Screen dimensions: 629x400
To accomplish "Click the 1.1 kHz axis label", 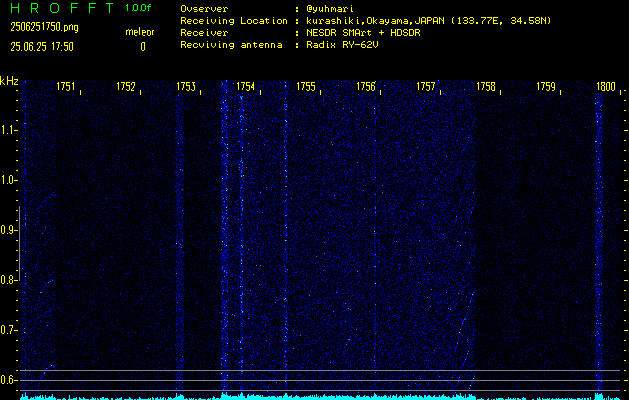I will tap(7, 130).
